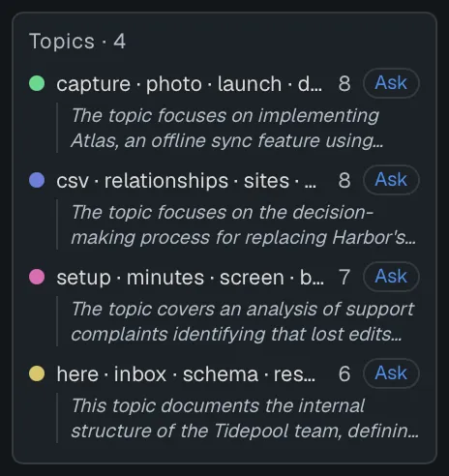Open topic 'capture · photo · launch'
Viewport: 449px width, 476px height.
[x=189, y=84]
